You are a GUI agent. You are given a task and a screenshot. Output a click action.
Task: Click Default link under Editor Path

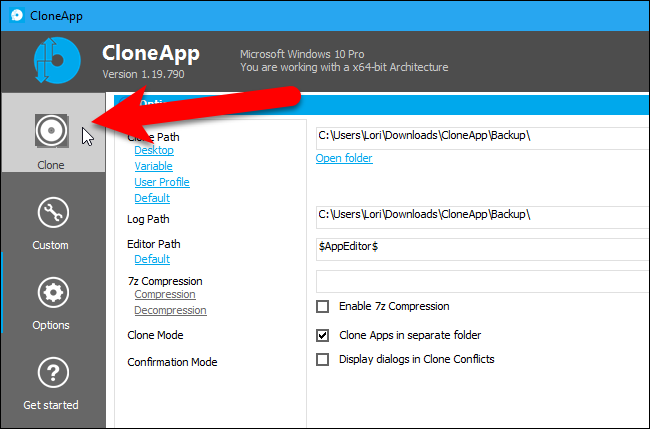pos(152,259)
